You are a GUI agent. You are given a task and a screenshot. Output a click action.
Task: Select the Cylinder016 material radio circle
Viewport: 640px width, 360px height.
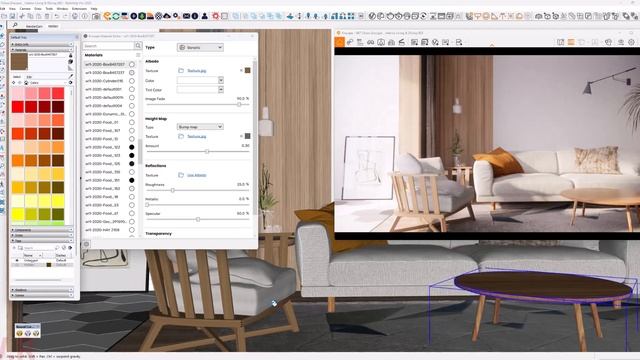132,81
